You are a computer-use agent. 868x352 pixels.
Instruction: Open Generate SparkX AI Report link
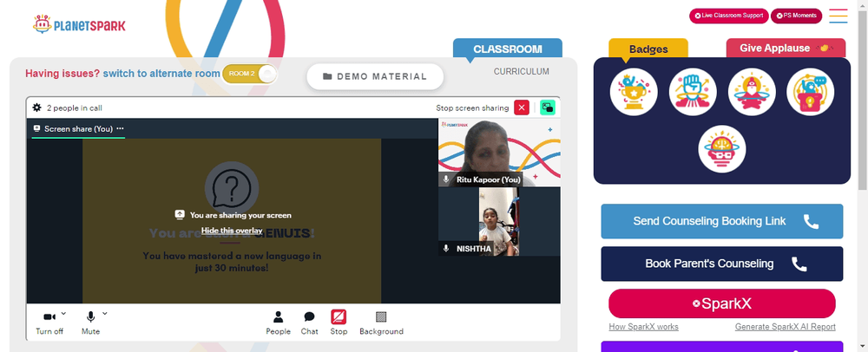point(785,327)
